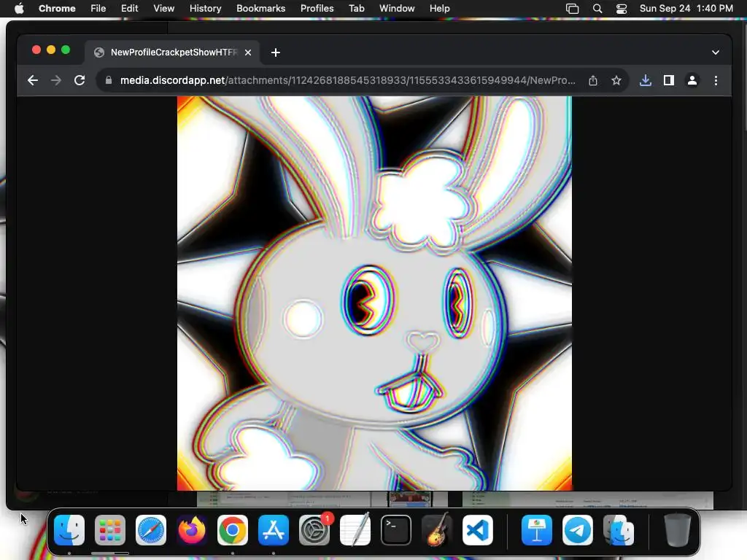Click the Chrome back arrow
Screen dimensions: 747x560
click(32, 80)
